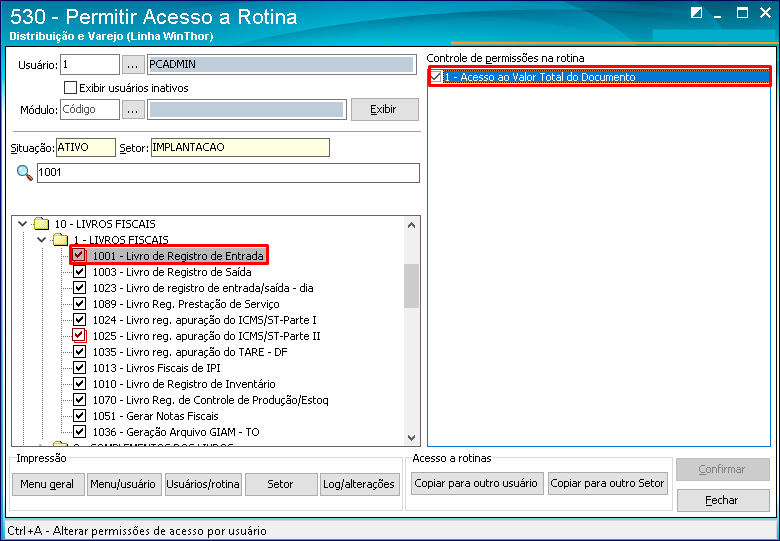Toggle checkbox for 1010 Livro de Registro de Inventário
The height and width of the screenshot is (541, 780).
coord(80,384)
